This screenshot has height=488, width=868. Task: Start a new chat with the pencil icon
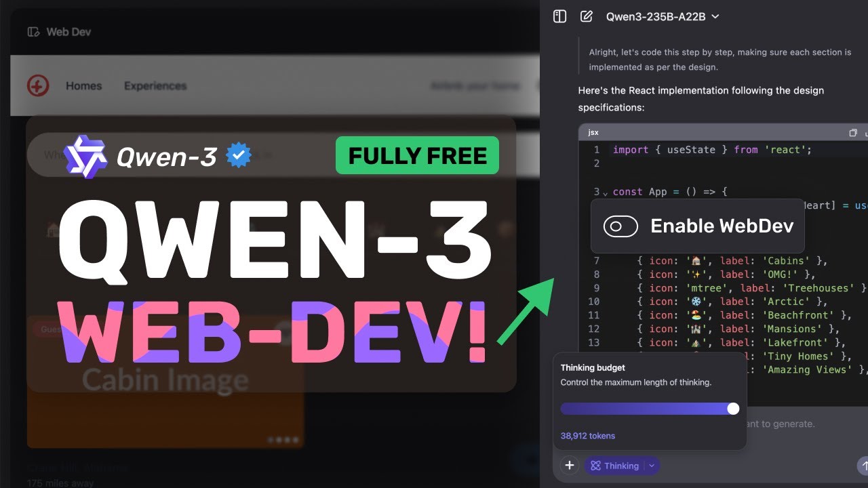587,16
